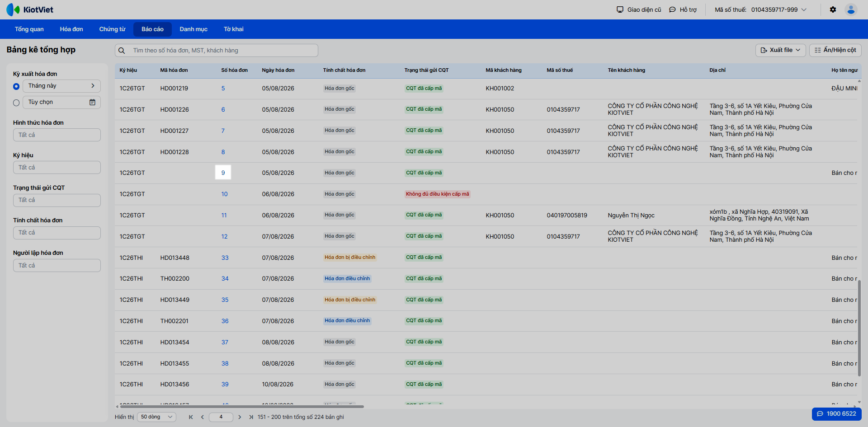Click the user profile avatar icon
Screen dimensions: 868x427
pyautogui.click(x=851, y=9)
